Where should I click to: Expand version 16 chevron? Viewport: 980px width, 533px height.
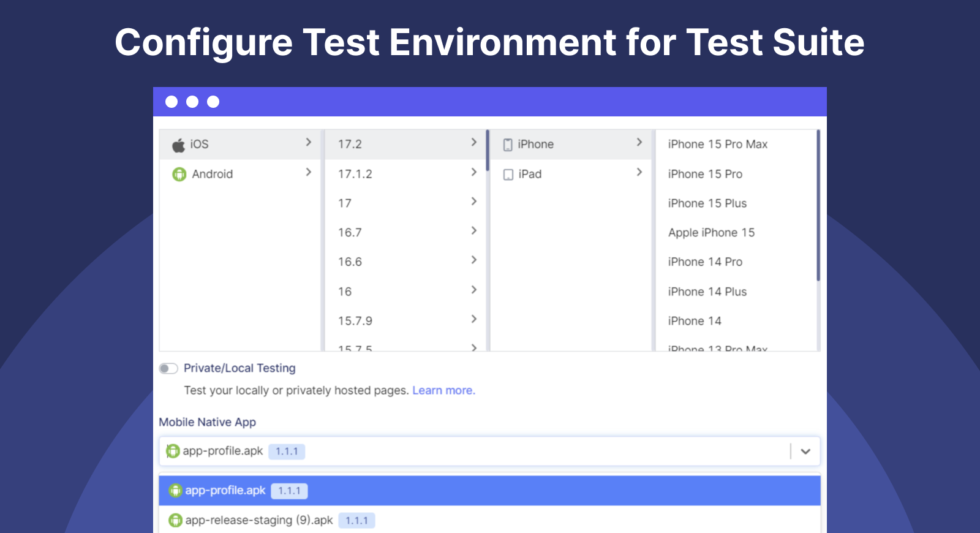point(474,289)
